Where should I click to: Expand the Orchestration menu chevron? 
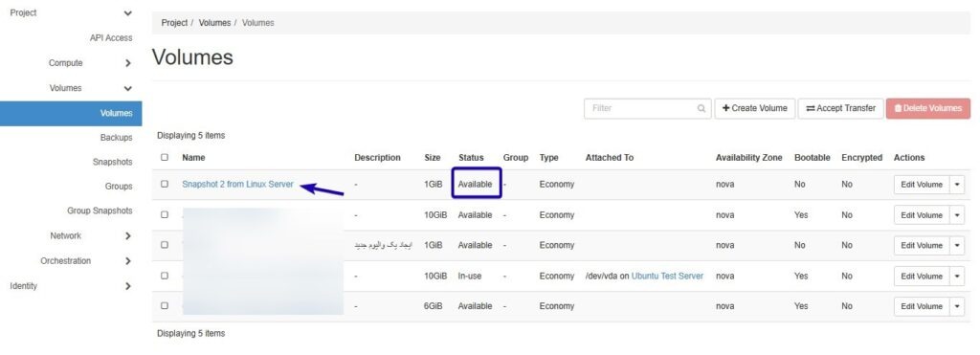pyautogui.click(x=127, y=261)
